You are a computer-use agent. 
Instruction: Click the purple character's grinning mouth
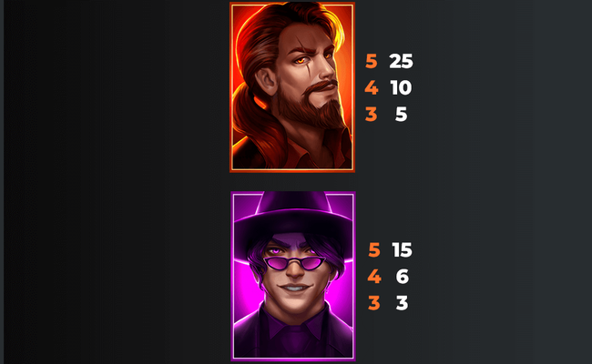point(296,288)
